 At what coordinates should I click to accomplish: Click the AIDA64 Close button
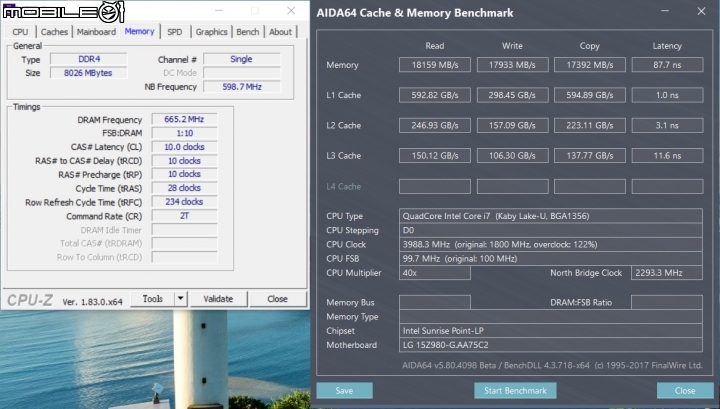[x=685, y=391]
